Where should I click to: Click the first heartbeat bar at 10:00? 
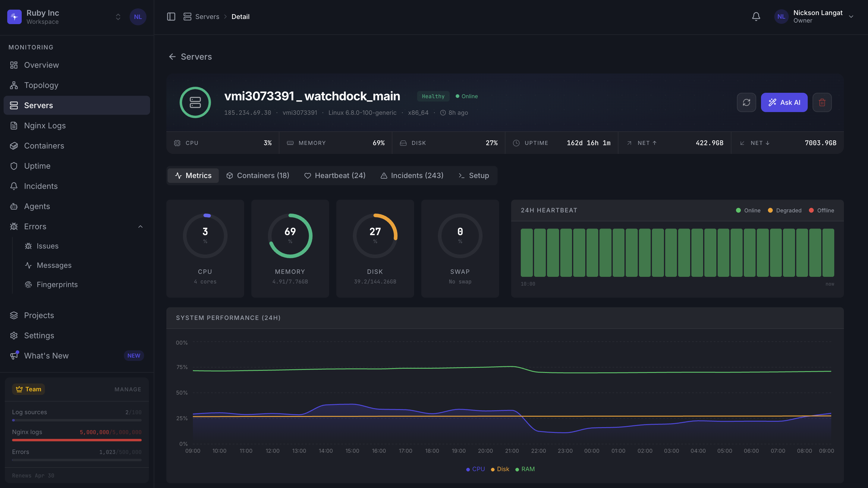[x=527, y=253]
